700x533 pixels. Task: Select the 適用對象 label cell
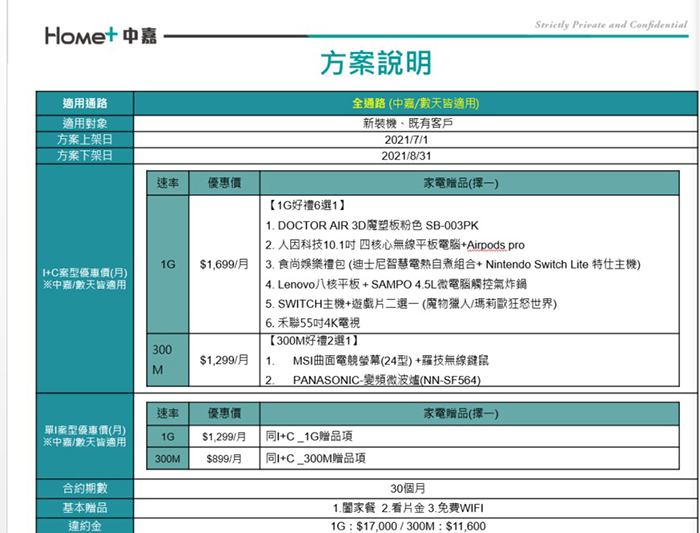(85, 123)
